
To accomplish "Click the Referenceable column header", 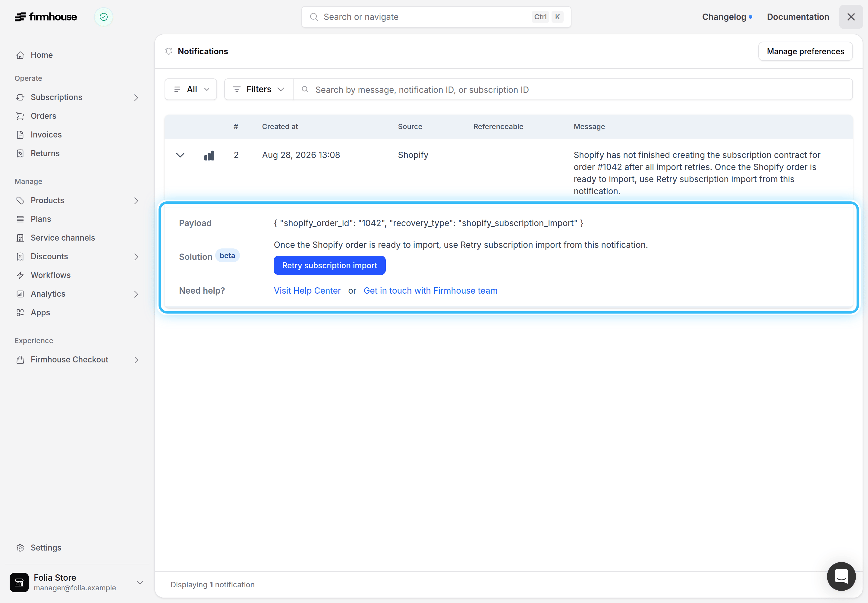I will [x=498, y=127].
